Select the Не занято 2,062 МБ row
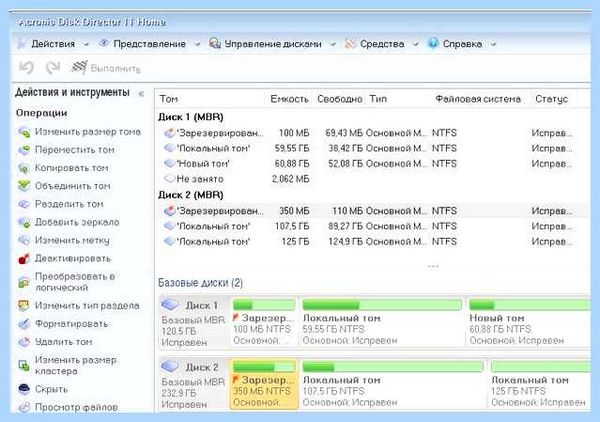The height and width of the screenshot is (422, 600). [371, 179]
